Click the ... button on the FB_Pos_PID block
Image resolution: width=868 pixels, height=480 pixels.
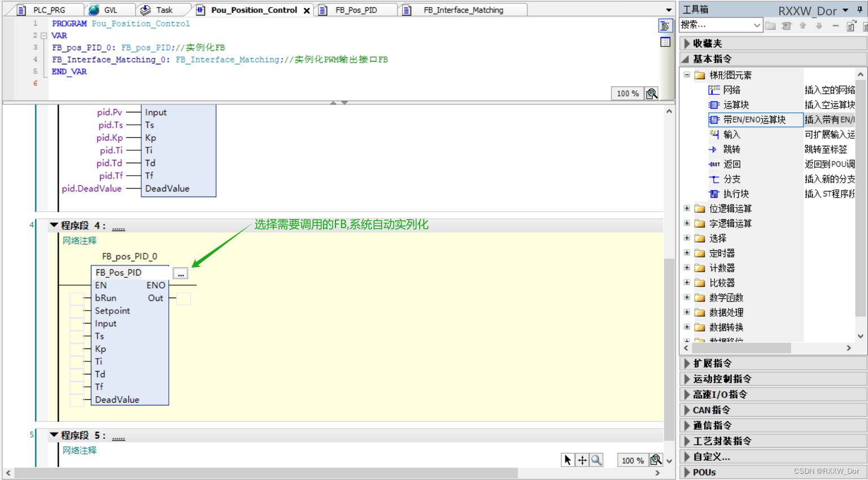pos(180,273)
